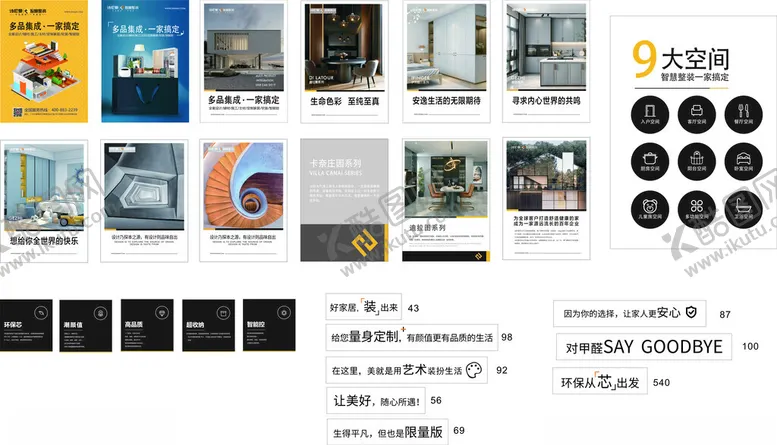Click the 用艺术装扮生活 slogan
This screenshot has height=445, width=777.
coord(406,370)
